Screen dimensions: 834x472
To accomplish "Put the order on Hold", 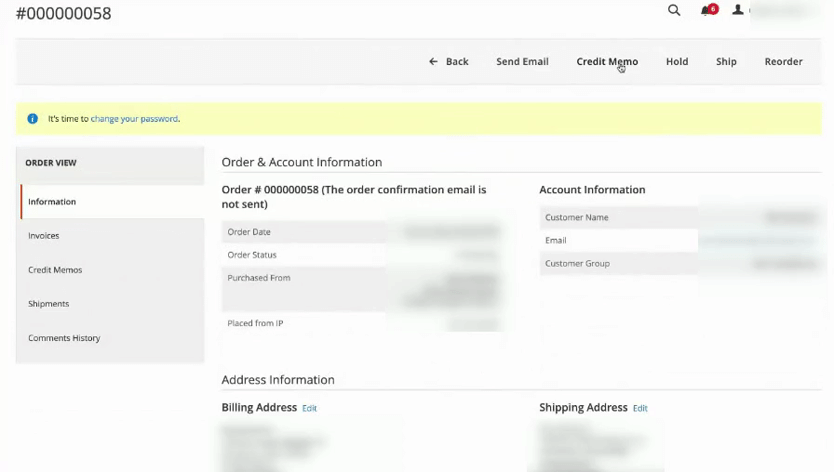I will 677,61.
